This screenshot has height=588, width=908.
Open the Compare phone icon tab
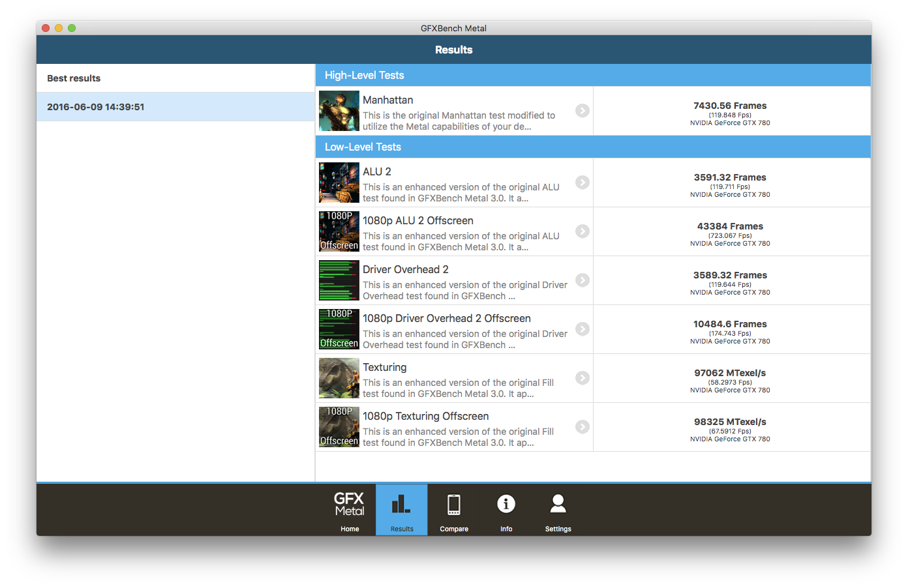click(x=454, y=510)
